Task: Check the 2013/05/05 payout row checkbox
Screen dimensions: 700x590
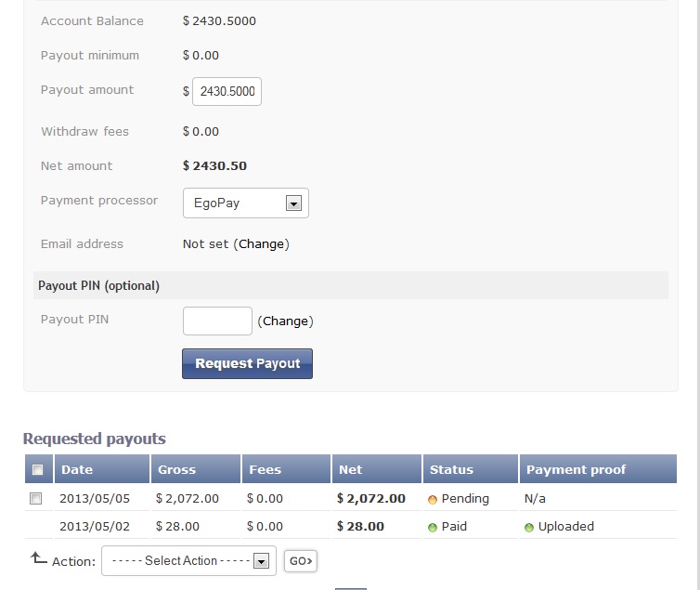Action: pyautogui.click(x=35, y=498)
